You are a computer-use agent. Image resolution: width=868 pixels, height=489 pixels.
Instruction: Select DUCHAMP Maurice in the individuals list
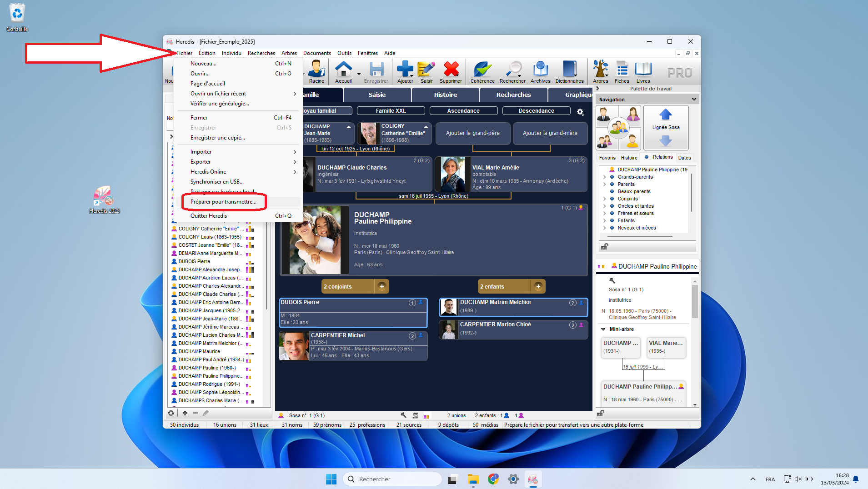pyautogui.click(x=199, y=351)
